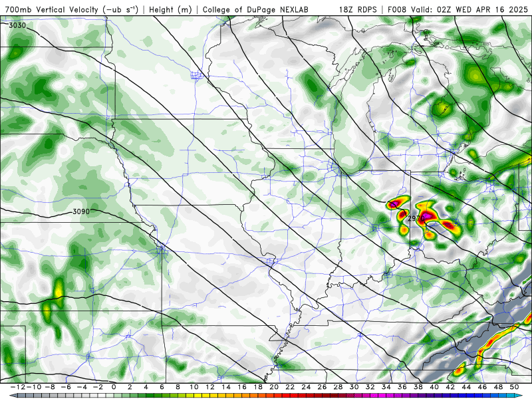
Task: Select the 6 tick label on the scale
Action: click(x=162, y=387)
